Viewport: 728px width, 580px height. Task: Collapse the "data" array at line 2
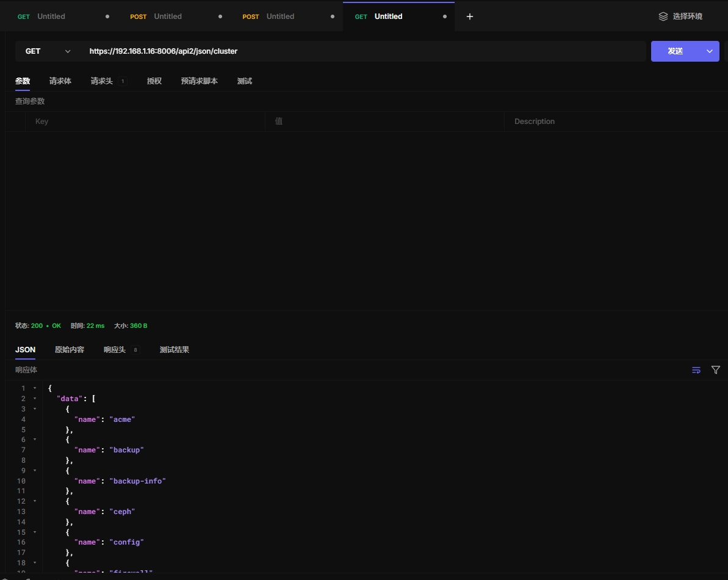[35, 399]
